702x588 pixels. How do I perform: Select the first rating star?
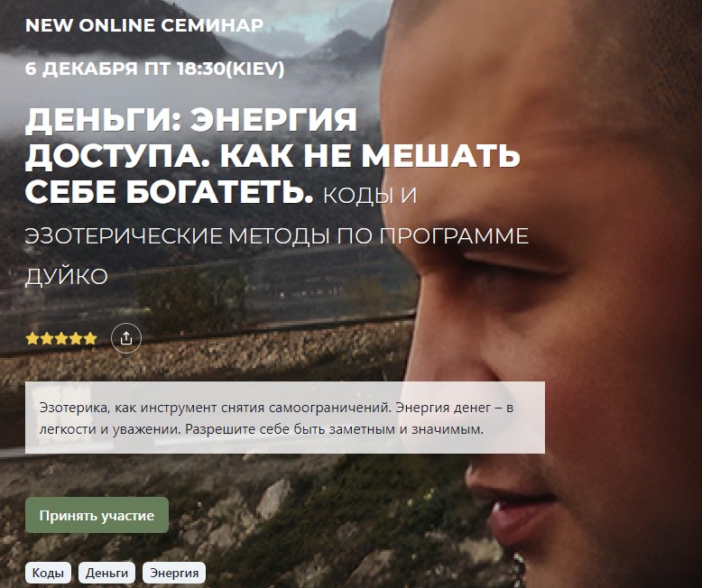32,338
